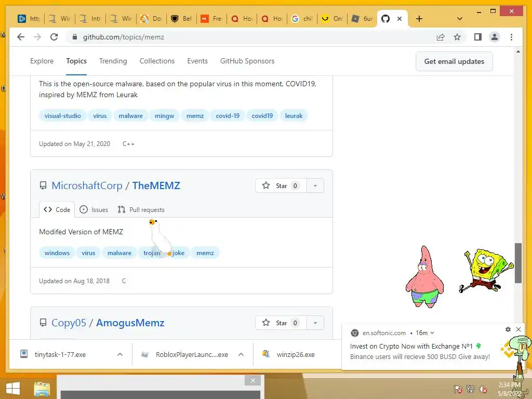Click the muted volume tray icon

tap(483, 389)
